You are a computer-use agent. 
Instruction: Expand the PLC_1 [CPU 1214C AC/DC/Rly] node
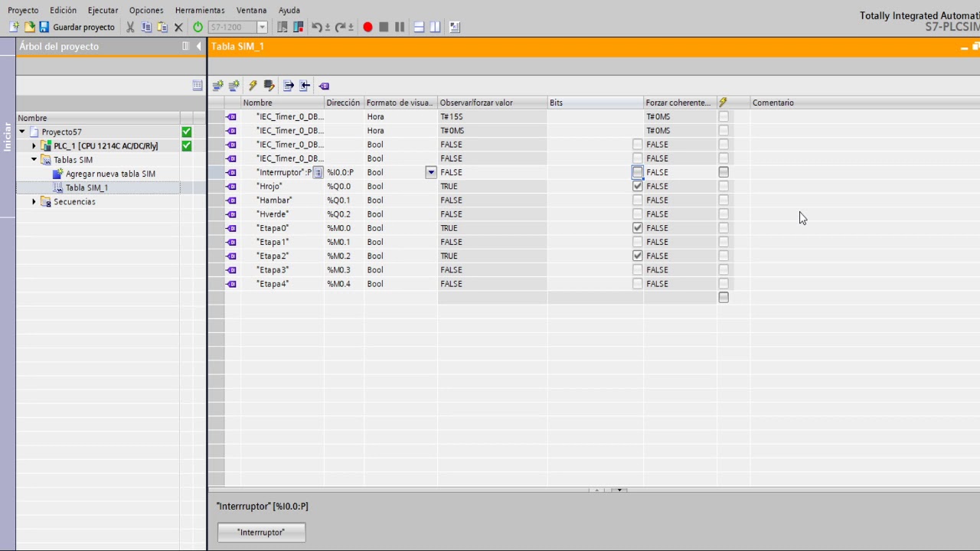34,145
